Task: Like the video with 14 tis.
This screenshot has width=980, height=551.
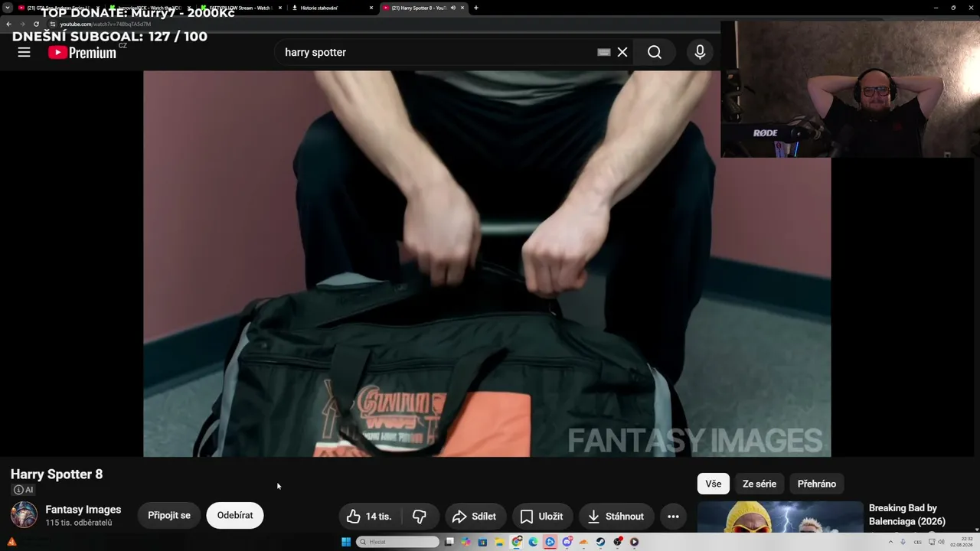Action: click(369, 517)
